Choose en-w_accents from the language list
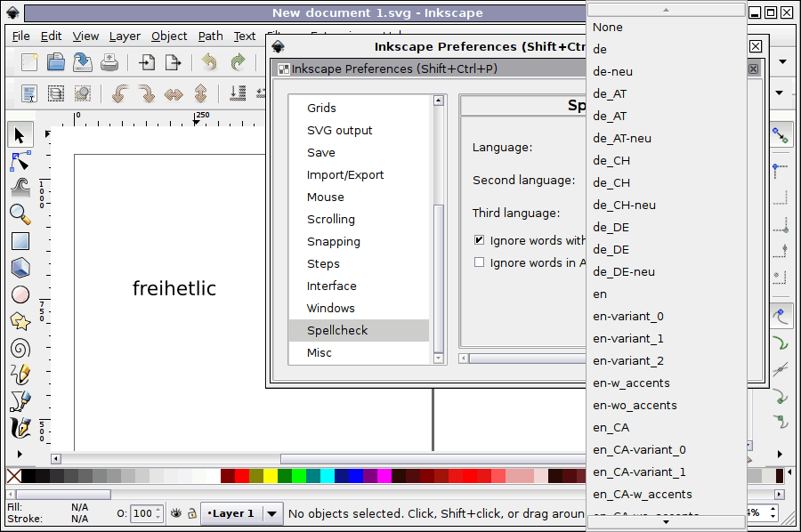Screen dimensions: 801x532 pyautogui.click(x=666, y=383)
